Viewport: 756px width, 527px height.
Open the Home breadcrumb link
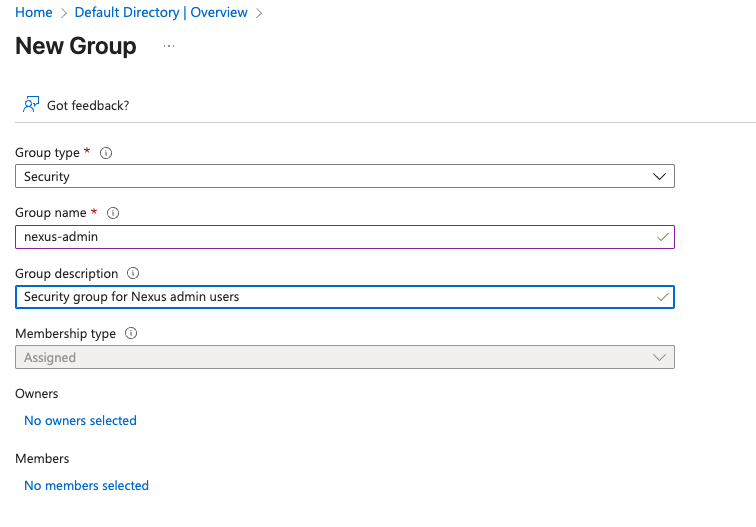34,12
